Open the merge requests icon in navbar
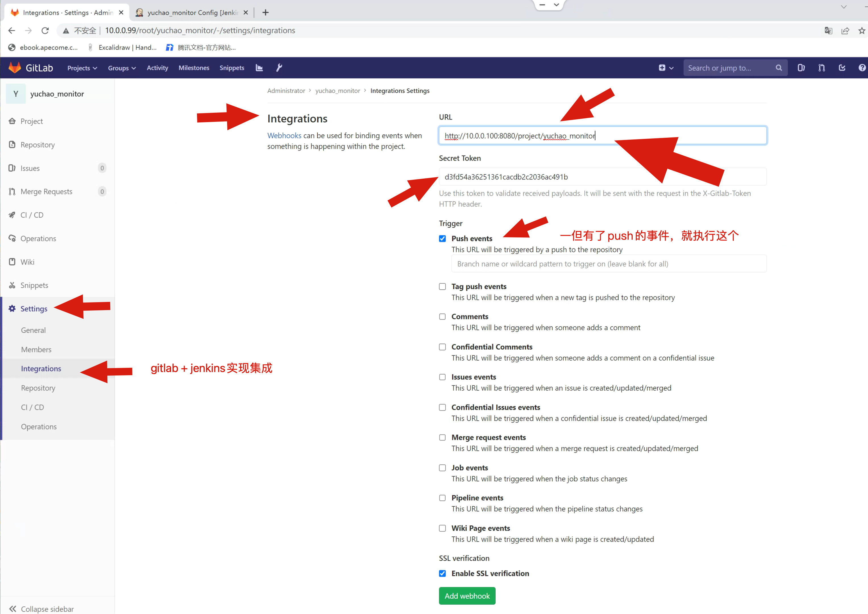868x614 pixels. click(x=821, y=68)
